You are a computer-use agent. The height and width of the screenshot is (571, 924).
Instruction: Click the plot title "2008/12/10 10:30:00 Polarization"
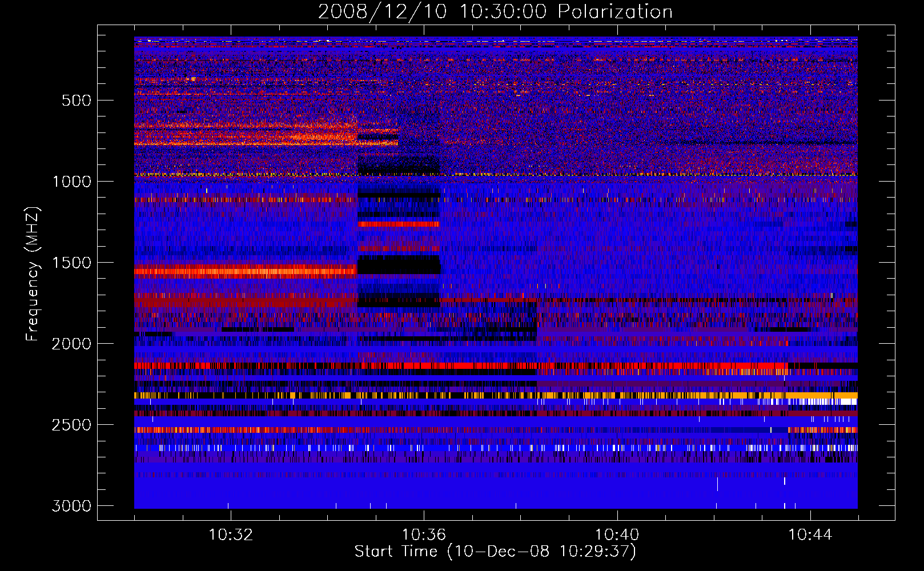click(x=495, y=11)
